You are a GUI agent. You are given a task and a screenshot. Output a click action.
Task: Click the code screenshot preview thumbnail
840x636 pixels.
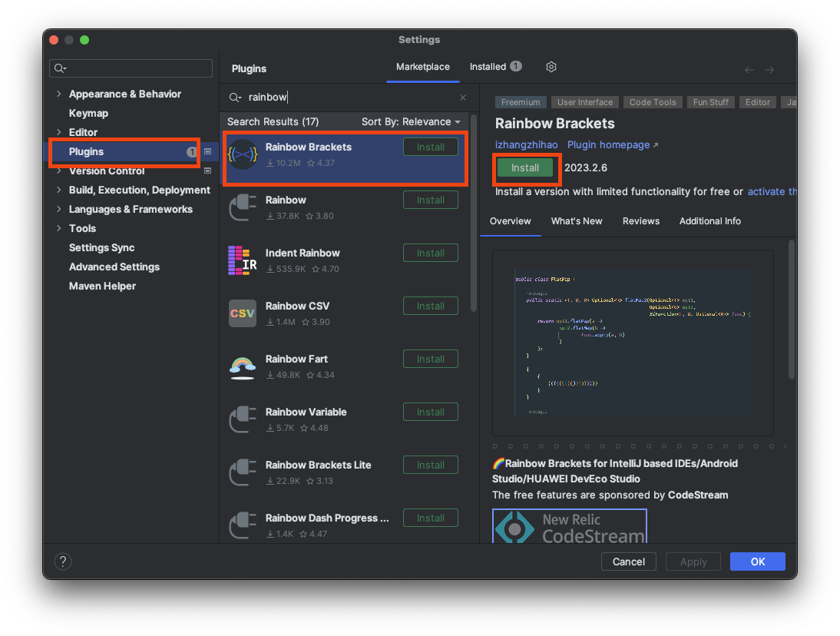point(633,343)
